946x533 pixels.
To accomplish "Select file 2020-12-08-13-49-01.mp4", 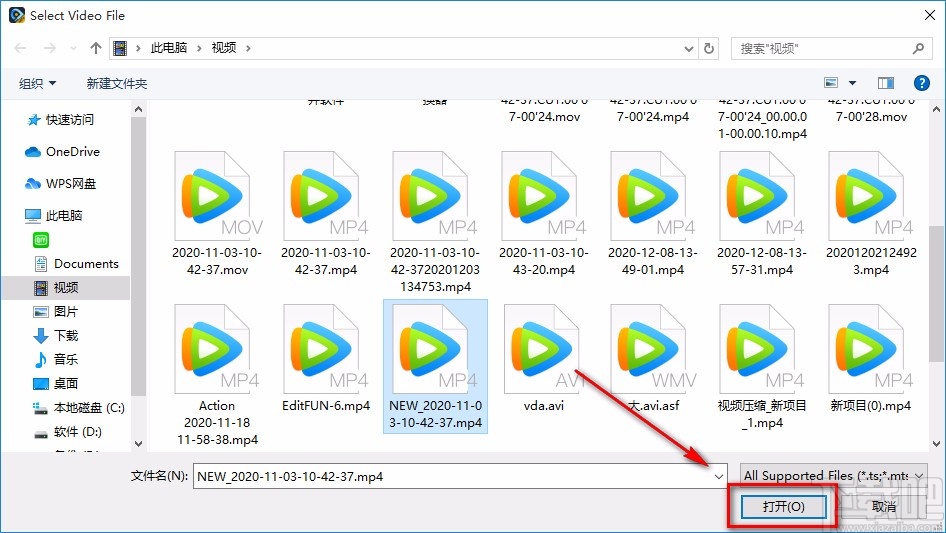I will (653, 214).
